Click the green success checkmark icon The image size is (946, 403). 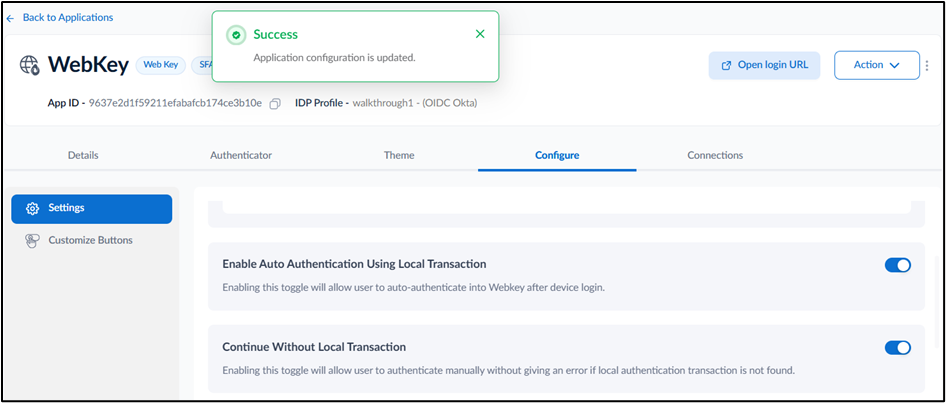coord(236,36)
